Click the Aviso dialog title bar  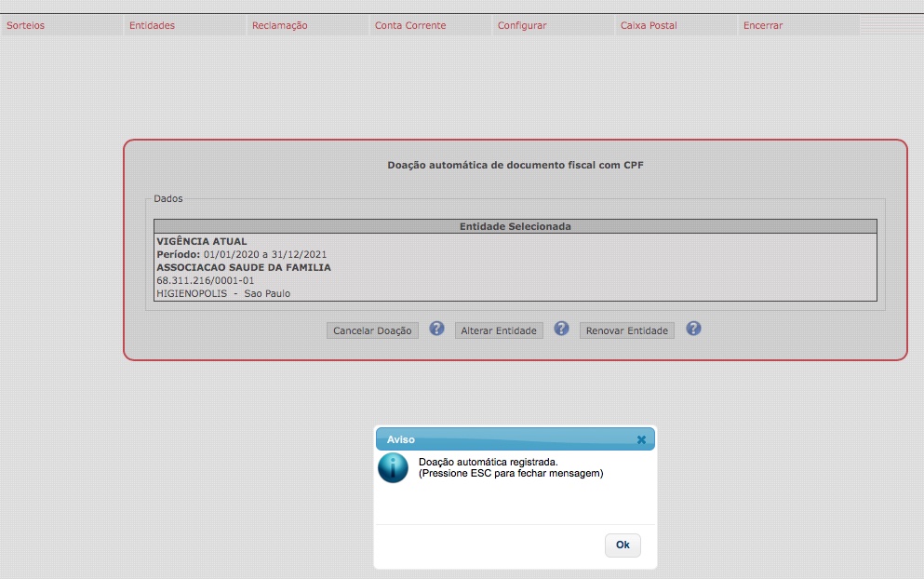502,439
